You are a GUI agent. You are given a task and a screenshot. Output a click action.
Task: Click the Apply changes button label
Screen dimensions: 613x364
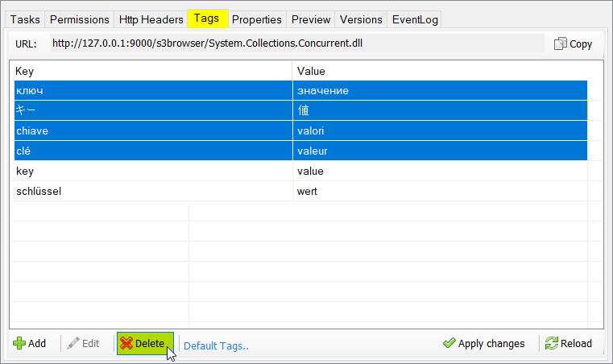[491, 343]
